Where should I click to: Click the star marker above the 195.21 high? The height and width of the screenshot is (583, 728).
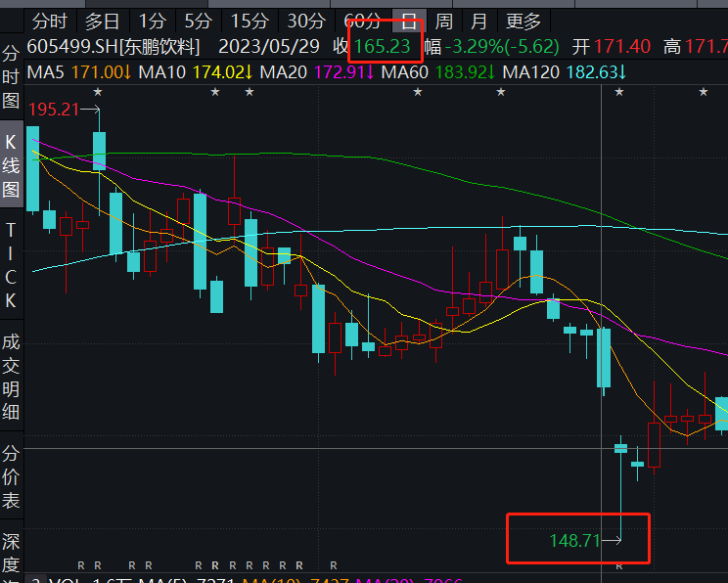(97, 92)
